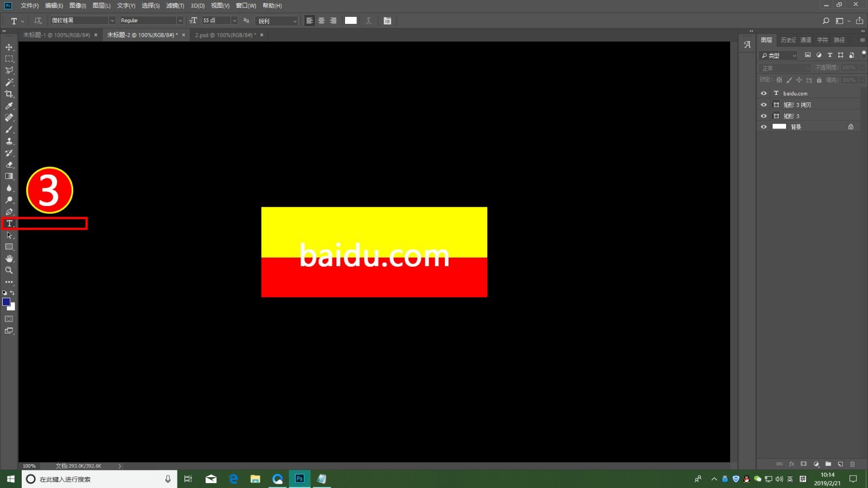
Task: Hide the 背景 background layer
Action: coord(764,127)
